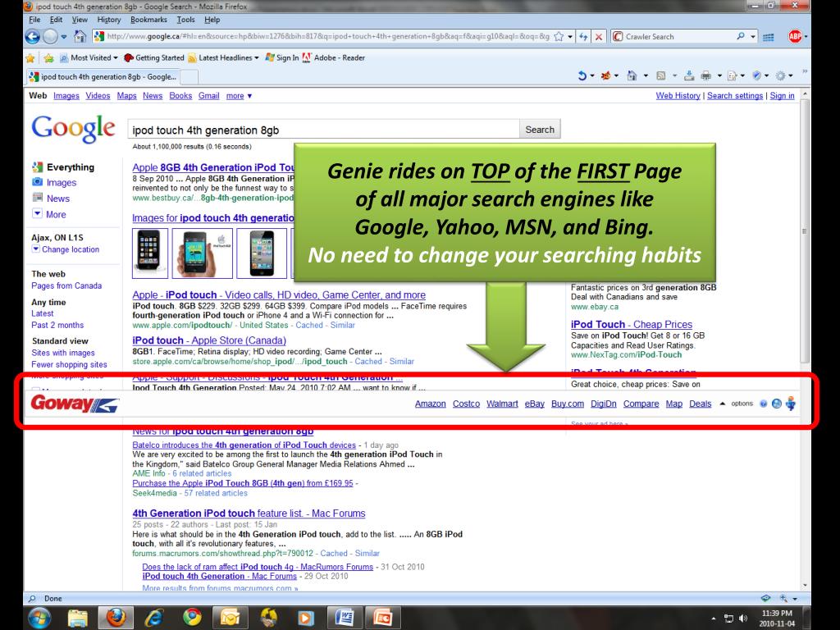Click the globe icon in the Genie bar
The width and height of the screenshot is (840, 630).
click(776, 404)
